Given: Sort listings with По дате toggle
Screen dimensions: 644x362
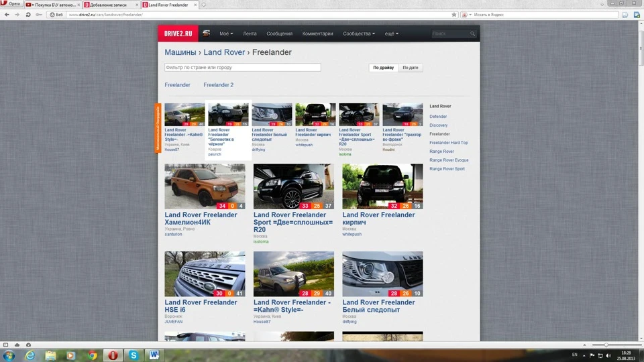Looking at the screenshot, I should 411,67.
